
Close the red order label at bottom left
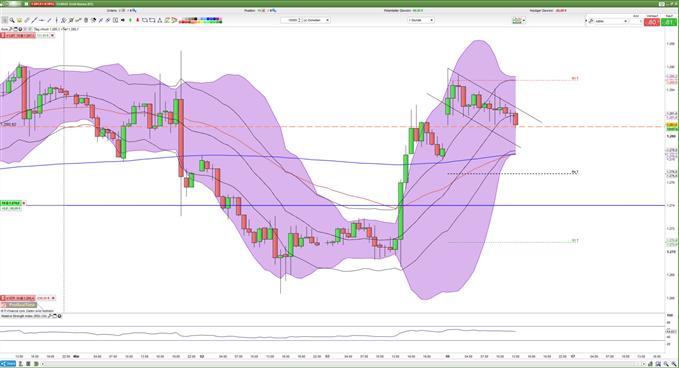pos(54,298)
